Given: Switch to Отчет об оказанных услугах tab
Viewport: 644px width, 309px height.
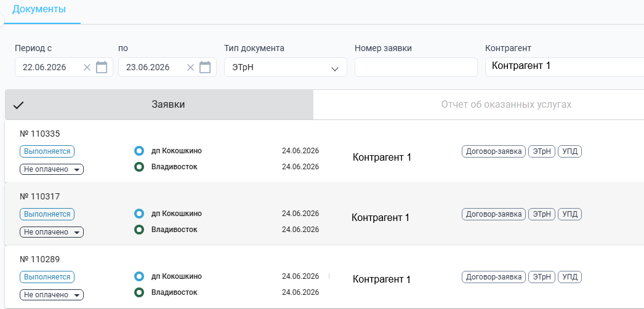Looking at the screenshot, I should [x=507, y=105].
